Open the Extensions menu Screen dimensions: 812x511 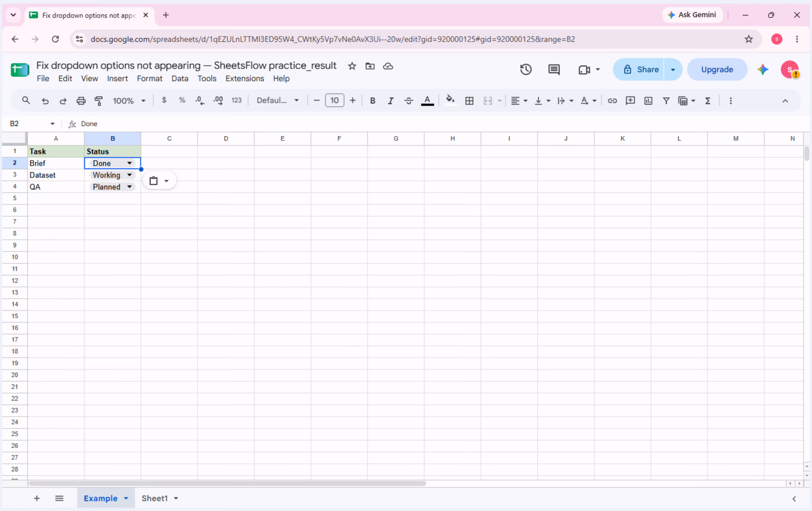(245, 79)
